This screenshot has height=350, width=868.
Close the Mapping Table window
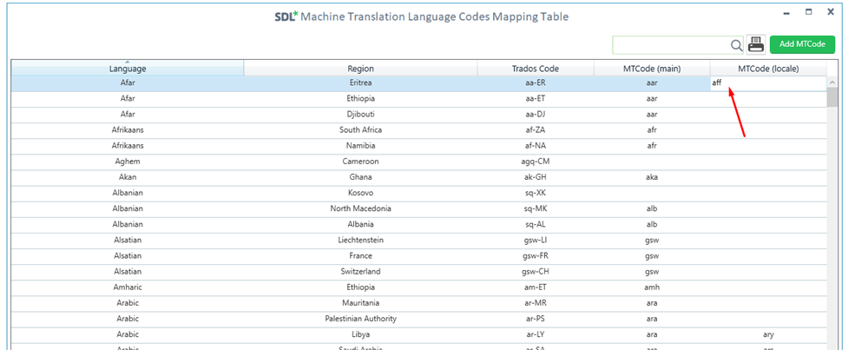[x=831, y=11]
